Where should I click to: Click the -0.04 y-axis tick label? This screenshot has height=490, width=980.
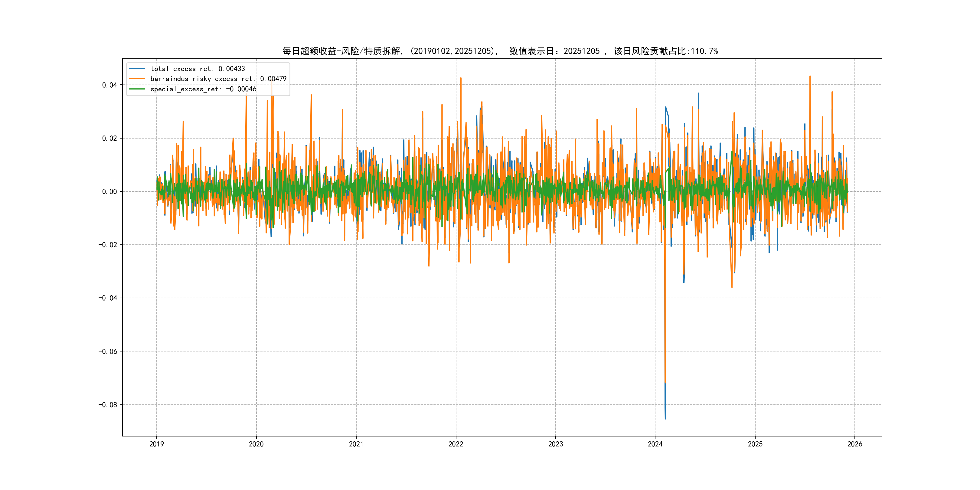[108, 298]
